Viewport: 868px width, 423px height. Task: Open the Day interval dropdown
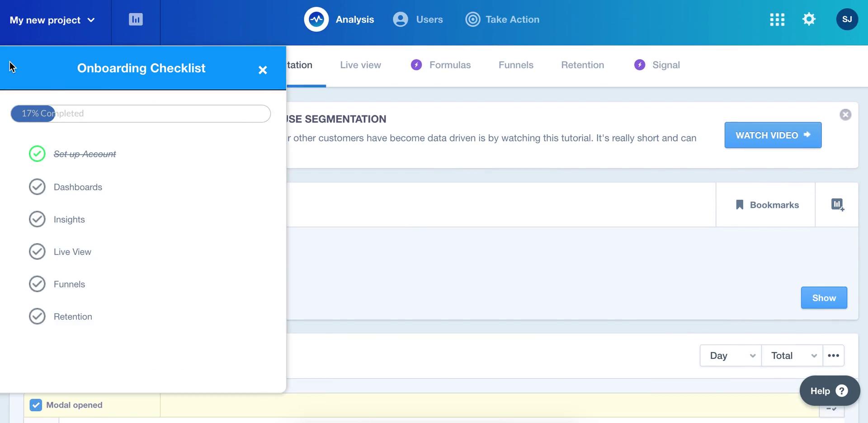click(731, 356)
